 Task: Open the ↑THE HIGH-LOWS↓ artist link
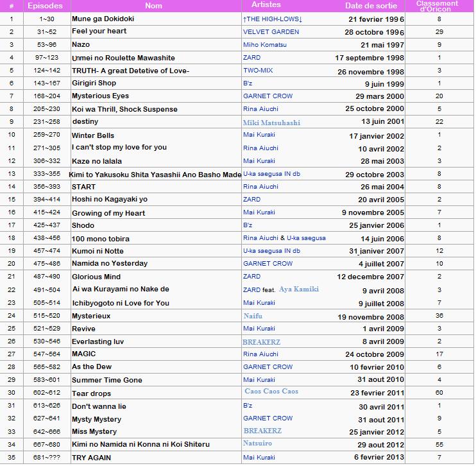(273, 19)
